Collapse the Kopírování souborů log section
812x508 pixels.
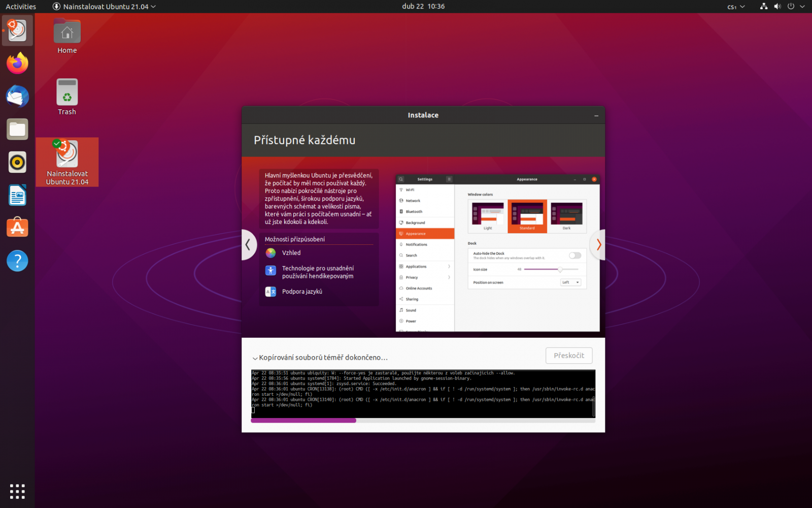[255, 358]
